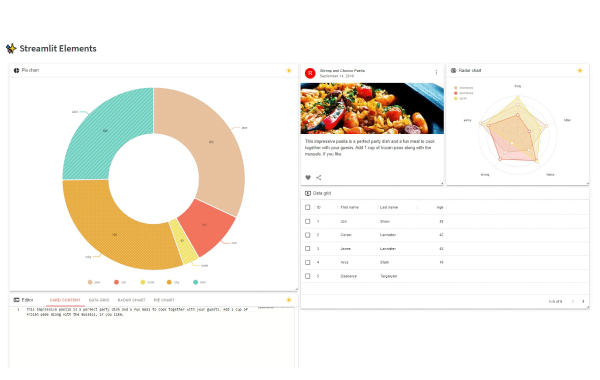This screenshot has height=380, width=600.
Task: Check the select-all checkbox in data grid header
Action: (x=308, y=207)
